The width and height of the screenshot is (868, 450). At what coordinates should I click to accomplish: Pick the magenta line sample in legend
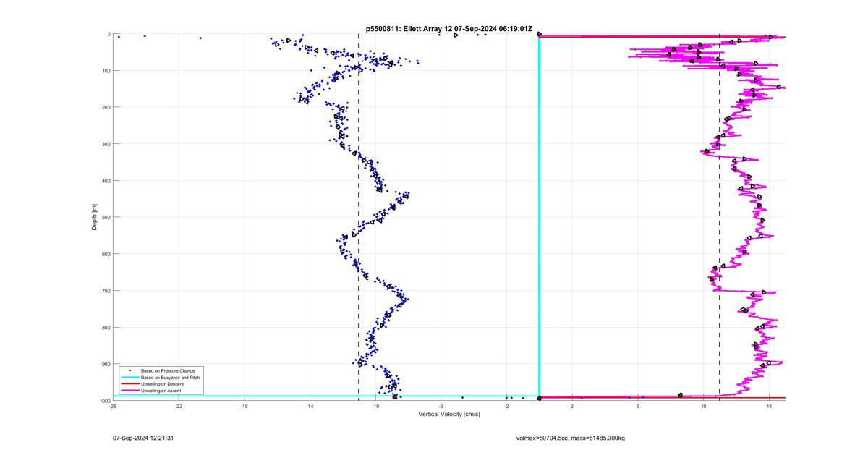tap(129, 390)
